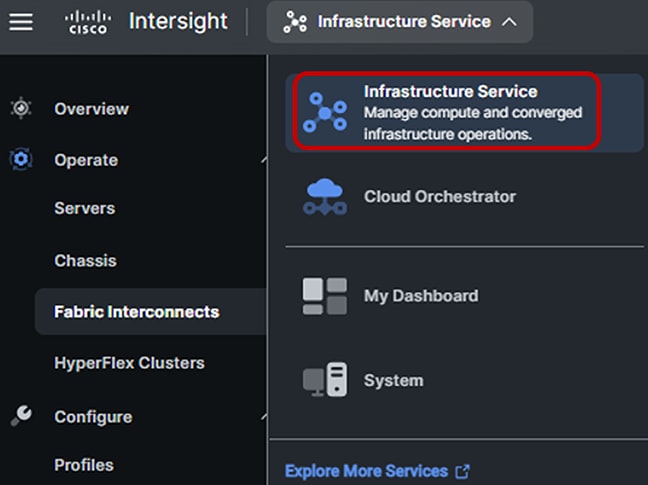Click the Cloud Orchestrator cloud icon

[325, 197]
